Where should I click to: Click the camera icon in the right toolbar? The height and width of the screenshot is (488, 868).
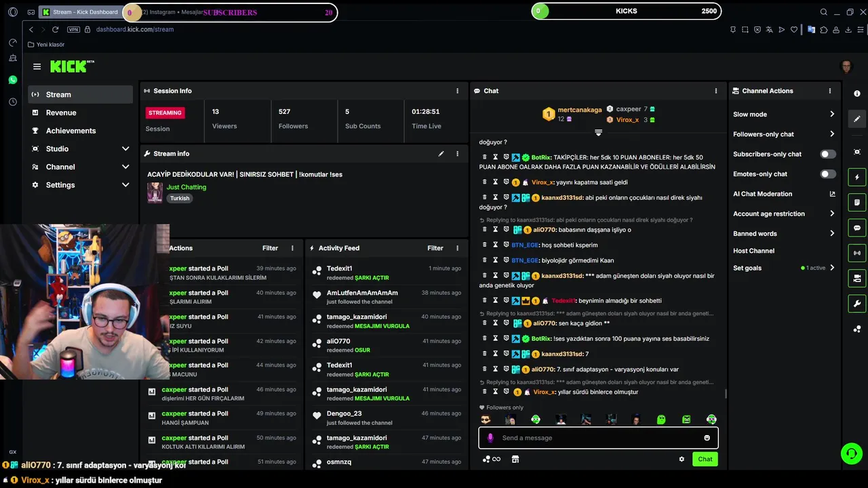[x=857, y=279]
